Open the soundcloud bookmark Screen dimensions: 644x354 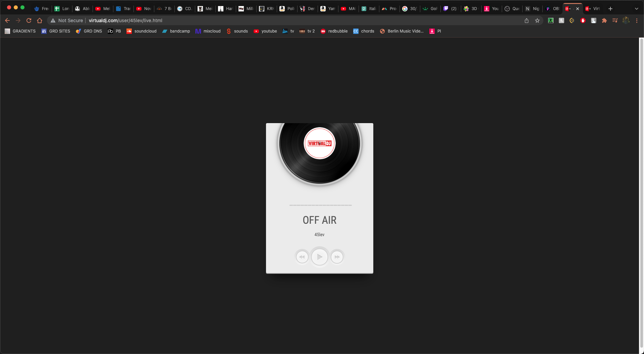coord(142,31)
